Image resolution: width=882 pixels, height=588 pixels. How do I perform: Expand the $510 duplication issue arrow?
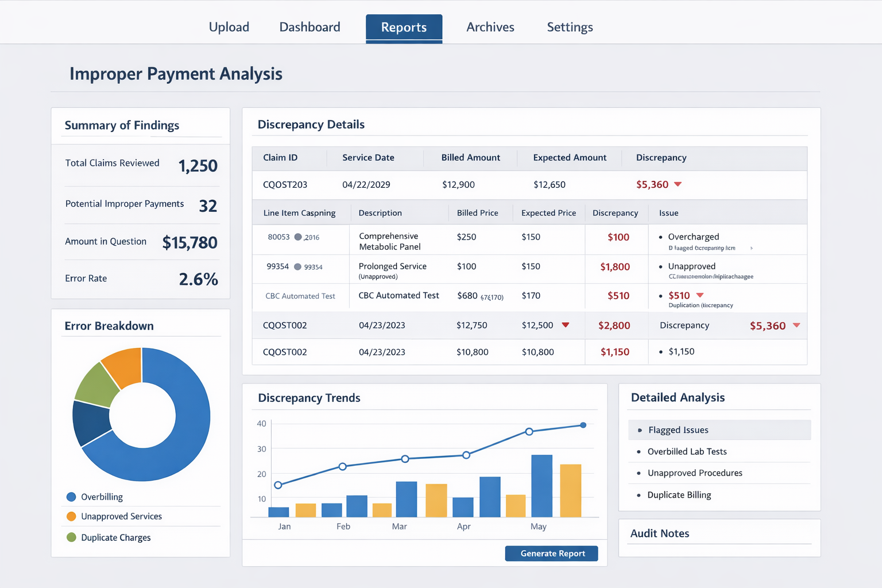click(700, 295)
